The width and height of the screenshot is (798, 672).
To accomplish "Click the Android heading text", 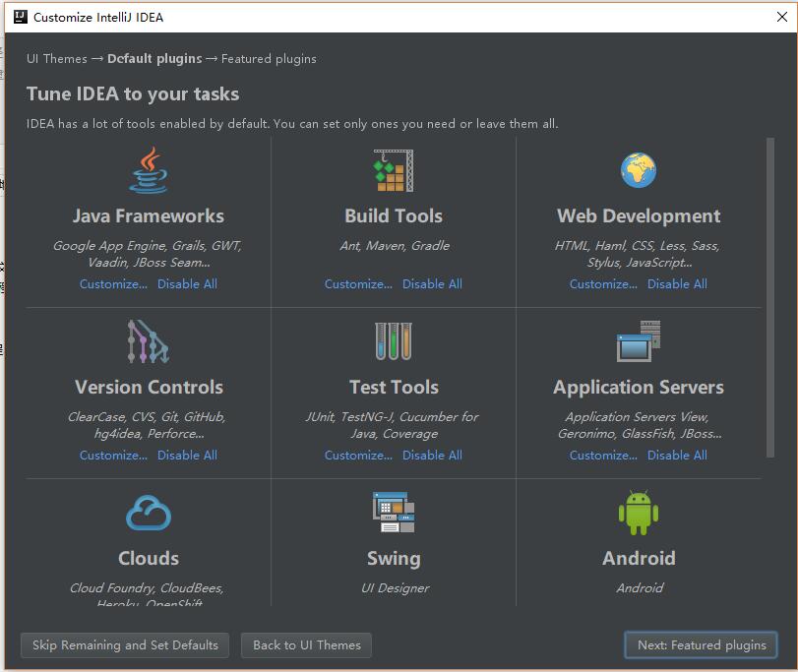I will pyautogui.click(x=639, y=559).
